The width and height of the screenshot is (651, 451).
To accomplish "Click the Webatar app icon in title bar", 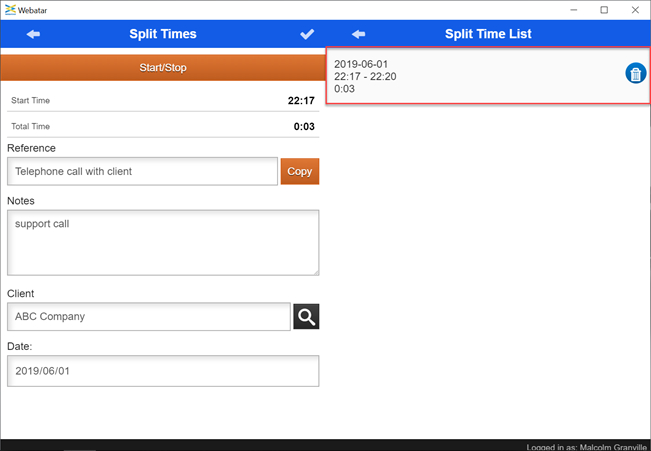I will [10, 9].
